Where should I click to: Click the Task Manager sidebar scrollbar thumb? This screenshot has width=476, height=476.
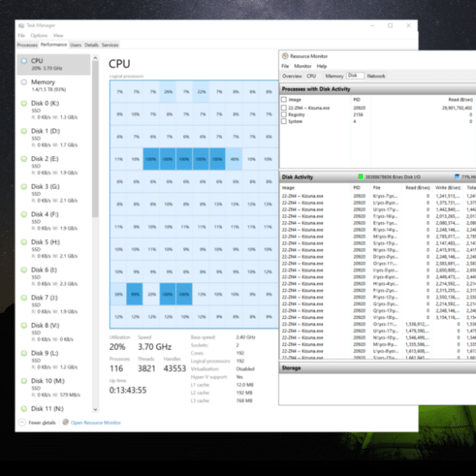tap(95, 139)
